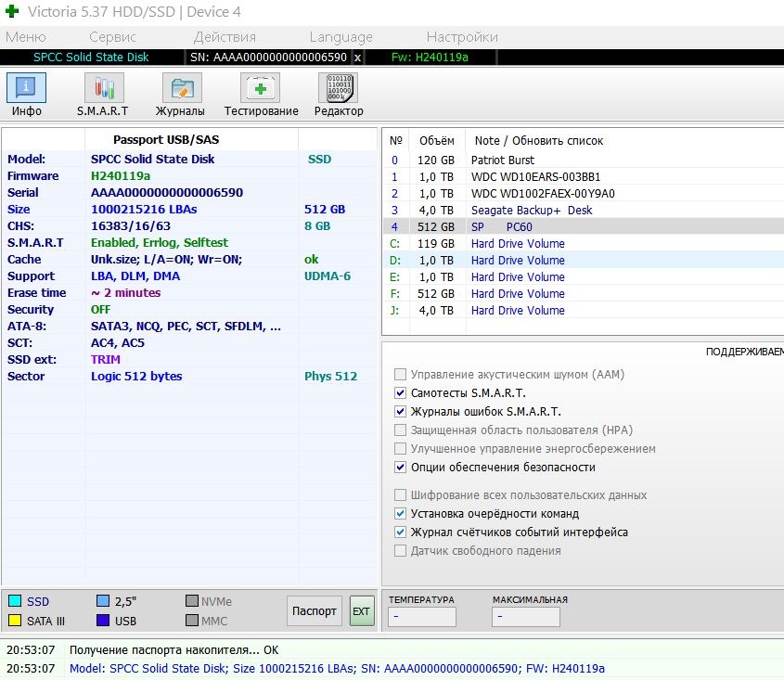Click the 1000215216 LBAs size value

pyautogui.click(x=144, y=210)
